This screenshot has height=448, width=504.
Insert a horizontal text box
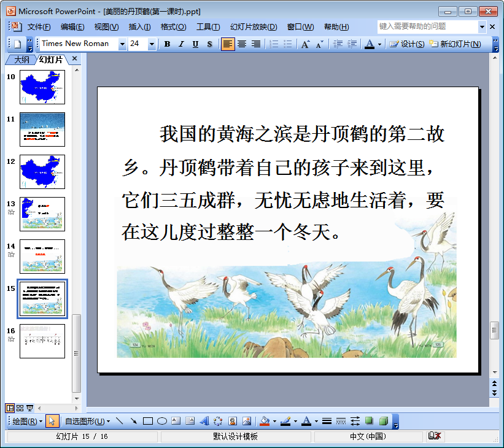176,421
